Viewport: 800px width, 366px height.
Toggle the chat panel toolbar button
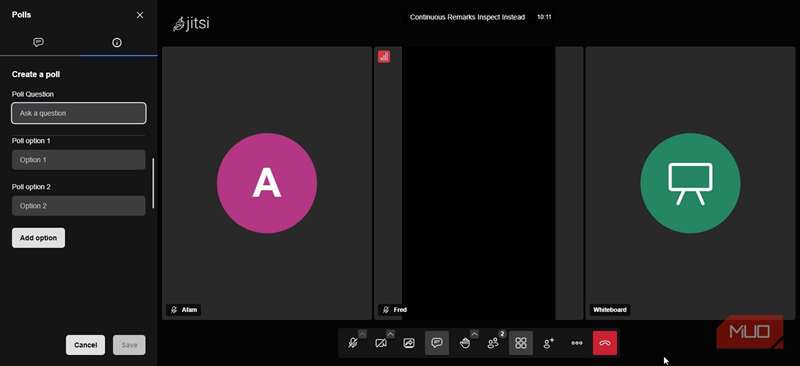coord(437,343)
